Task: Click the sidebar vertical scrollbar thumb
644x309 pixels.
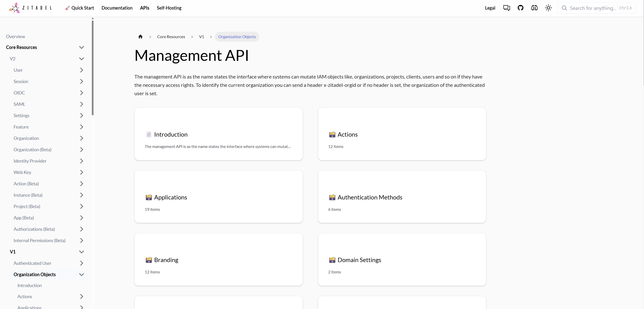Action: pos(93,68)
